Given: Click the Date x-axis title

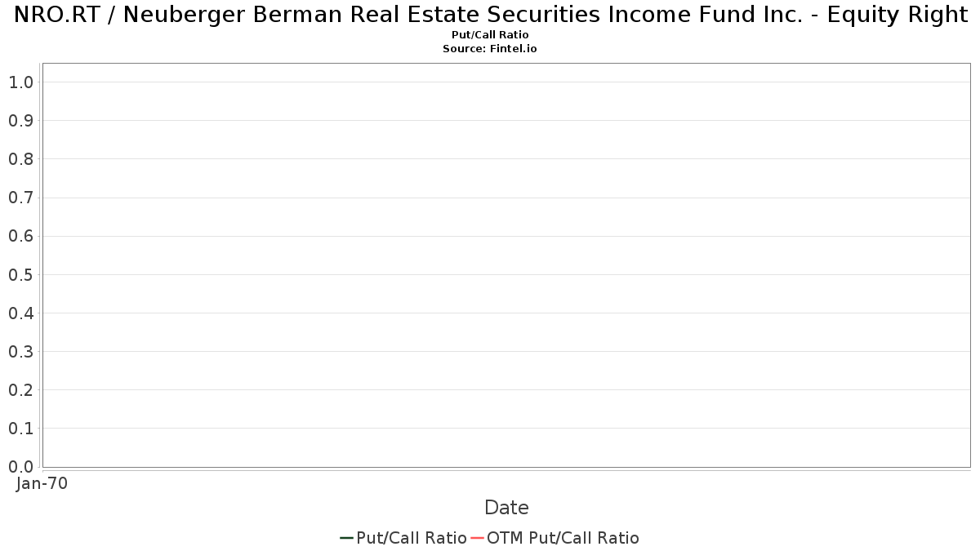Looking at the screenshot, I should (x=506, y=508).
